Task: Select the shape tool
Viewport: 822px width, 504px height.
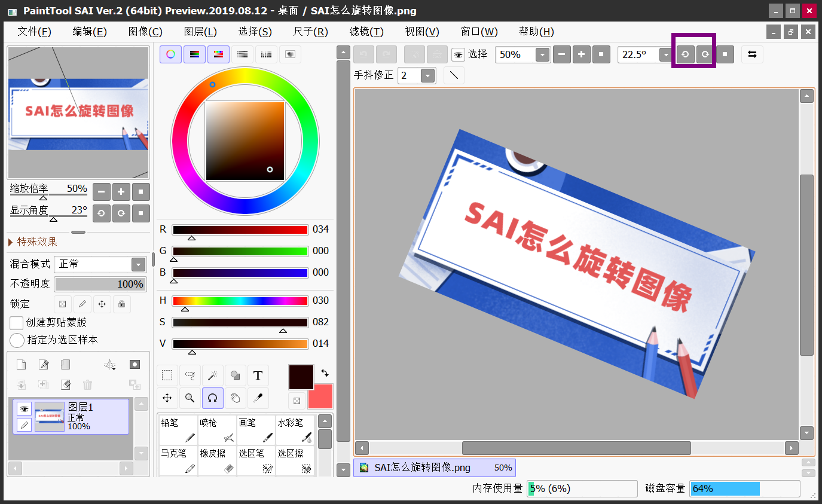Action: point(236,375)
